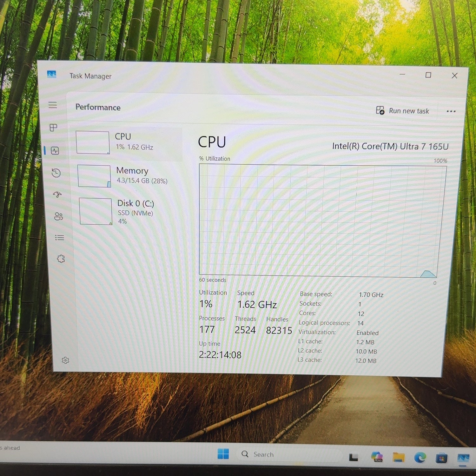Click the handles count 82315
Viewport: 476px width, 476px height.
279,330
